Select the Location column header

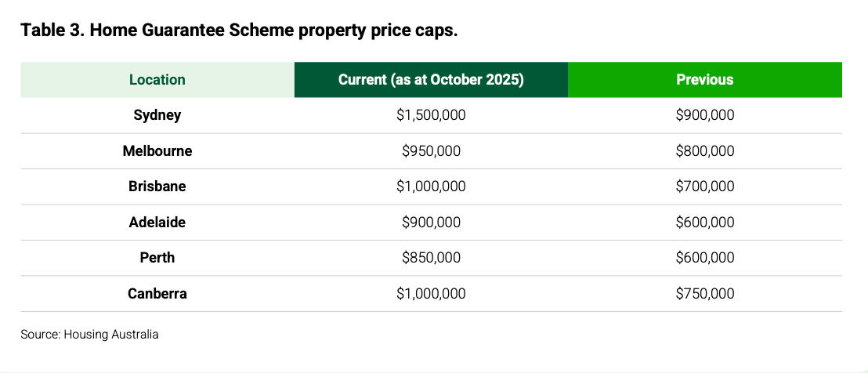[157, 80]
